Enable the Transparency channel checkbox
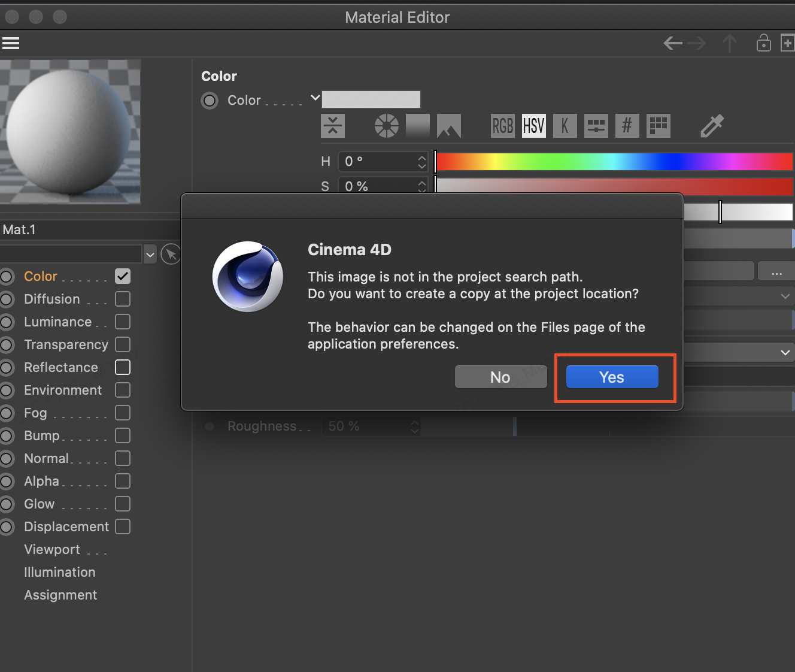The height and width of the screenshot is (672, 795). (x=123, y=344)
